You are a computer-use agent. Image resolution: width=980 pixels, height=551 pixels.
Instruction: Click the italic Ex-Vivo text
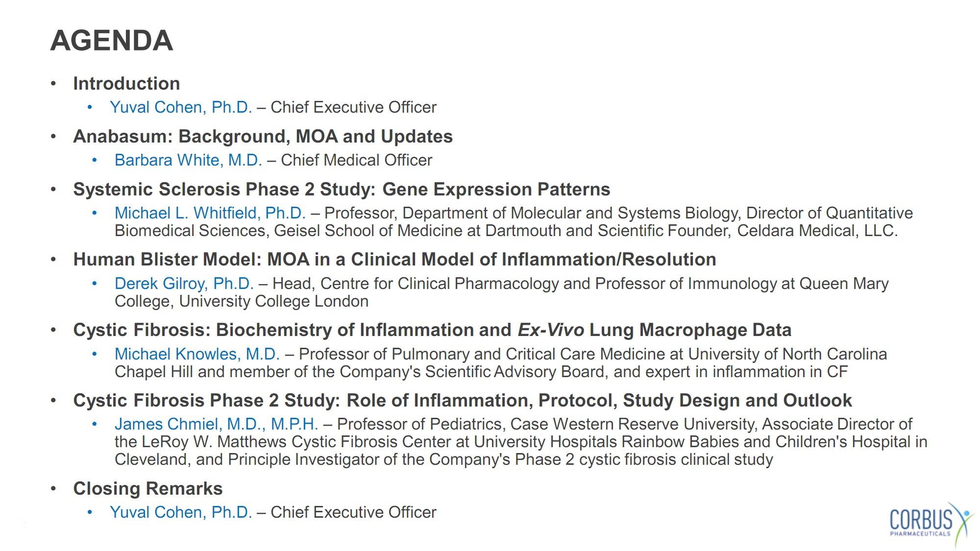[x=551, y=330]
